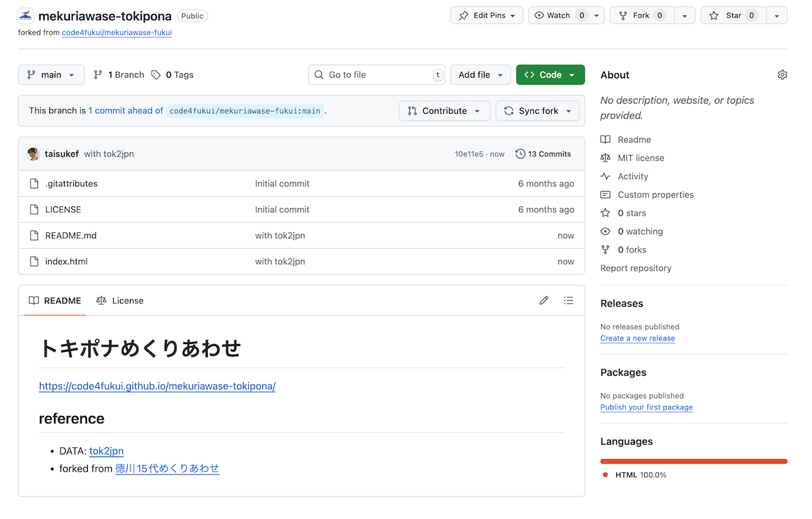
Task: Open the Sync fork dropdown
Action: [x=538, y=111]
